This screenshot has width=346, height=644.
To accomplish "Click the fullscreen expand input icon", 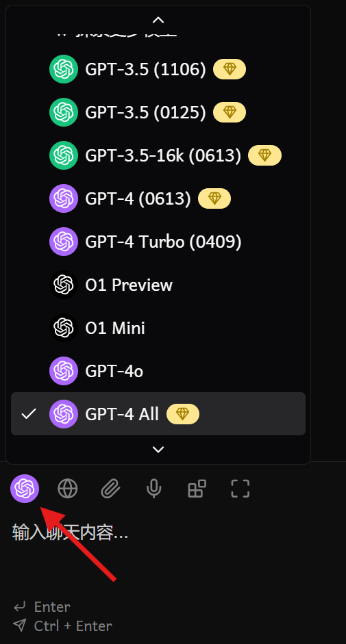I will pos(240,489).
